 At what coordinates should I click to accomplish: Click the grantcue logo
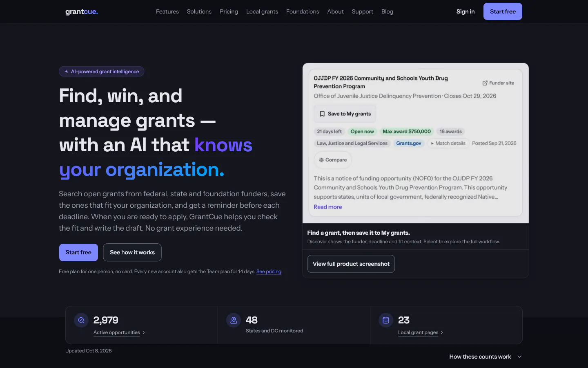(x=82, y=11)
